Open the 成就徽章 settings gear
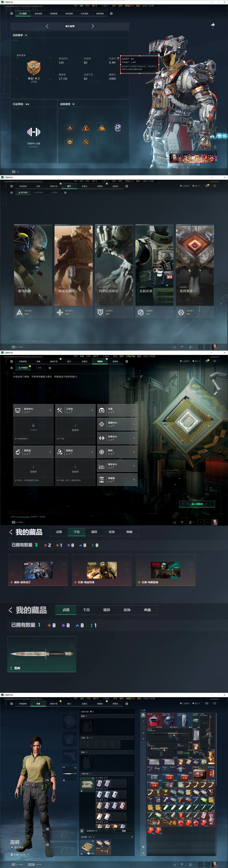Image resolution: width=228 pixels, height=868 pixels. [x=74, y=104]
